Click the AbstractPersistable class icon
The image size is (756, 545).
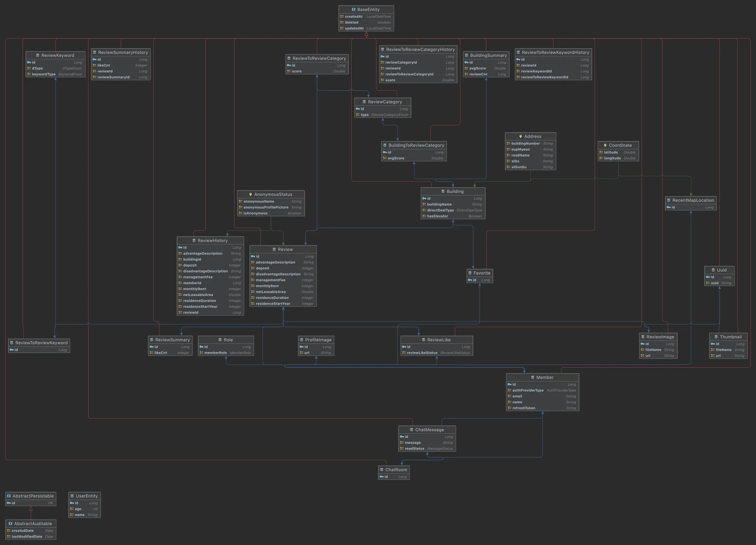(x=9, y=496)
